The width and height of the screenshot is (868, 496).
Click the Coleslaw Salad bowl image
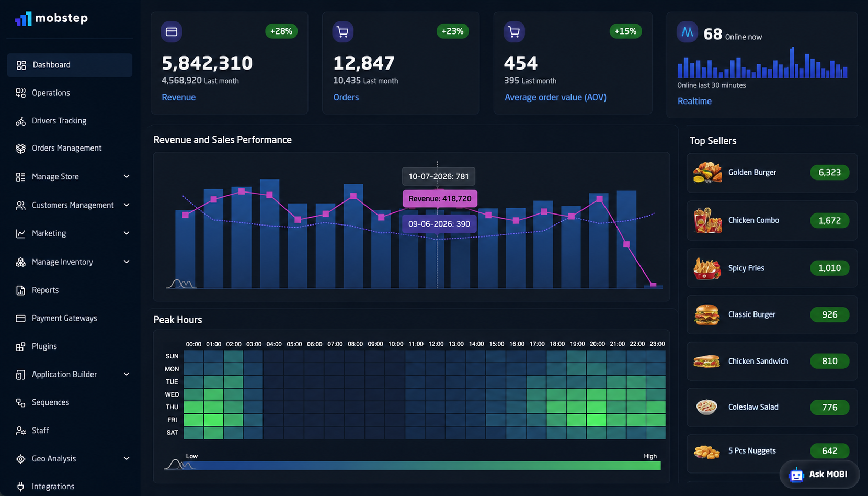707,407
